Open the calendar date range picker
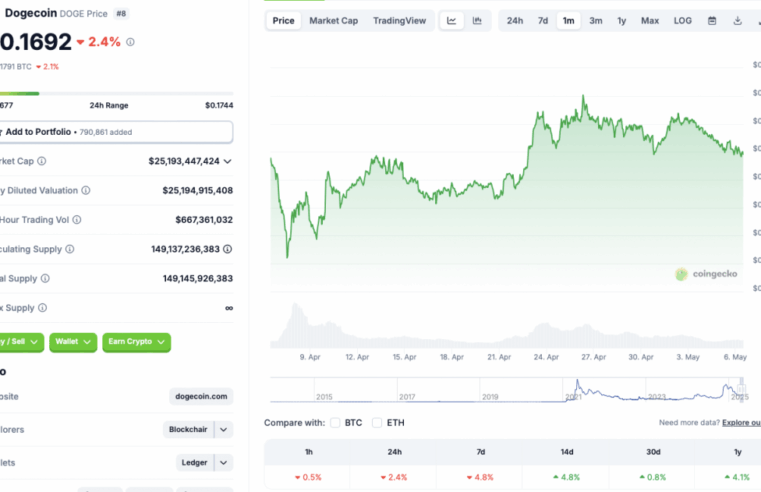The image size is (761, 492). [x=711, y=20]
